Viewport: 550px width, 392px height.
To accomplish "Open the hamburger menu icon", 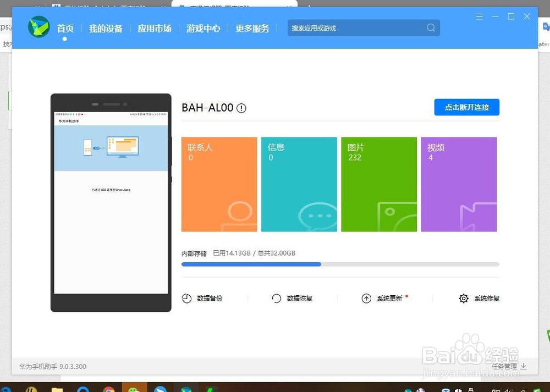I will [x=480, y=16].
